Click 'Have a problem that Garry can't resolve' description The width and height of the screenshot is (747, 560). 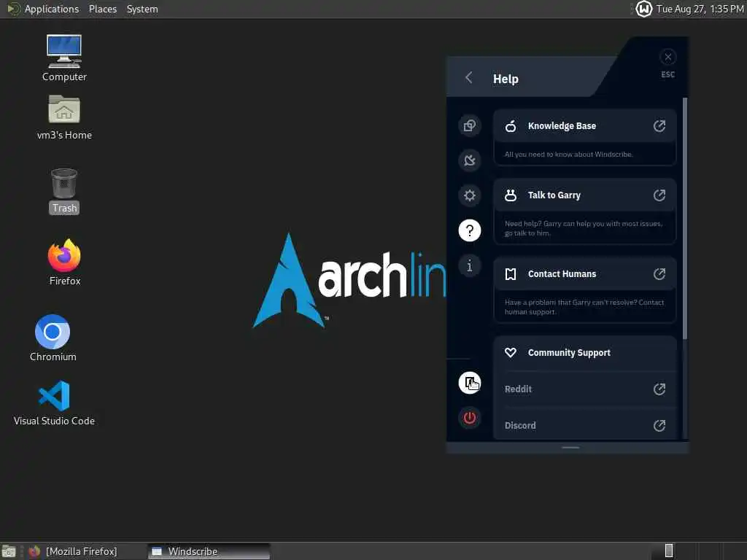(584, 307)
